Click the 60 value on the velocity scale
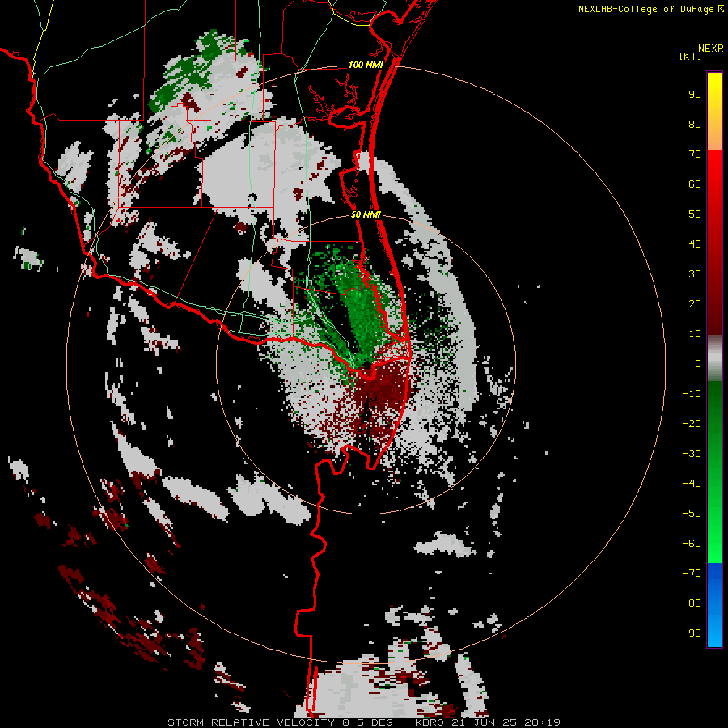This screenshot has width=728, height=728. point(695,184)
